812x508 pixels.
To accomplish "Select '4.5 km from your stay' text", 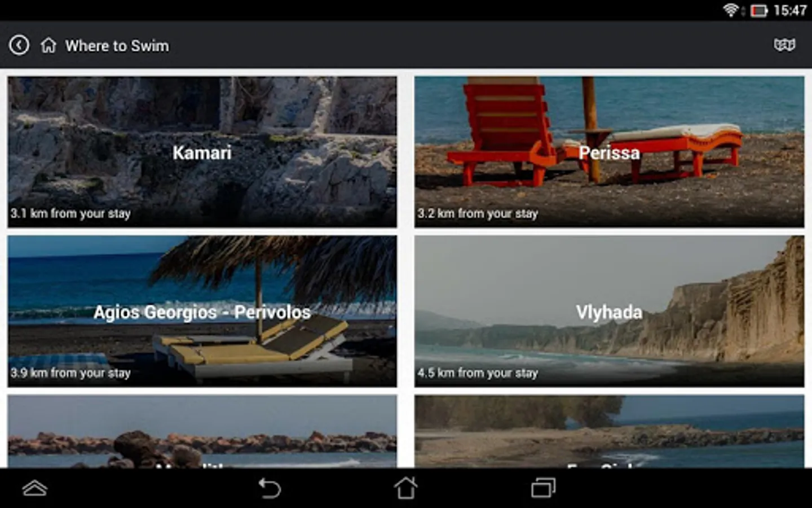I will click(478, 373).
